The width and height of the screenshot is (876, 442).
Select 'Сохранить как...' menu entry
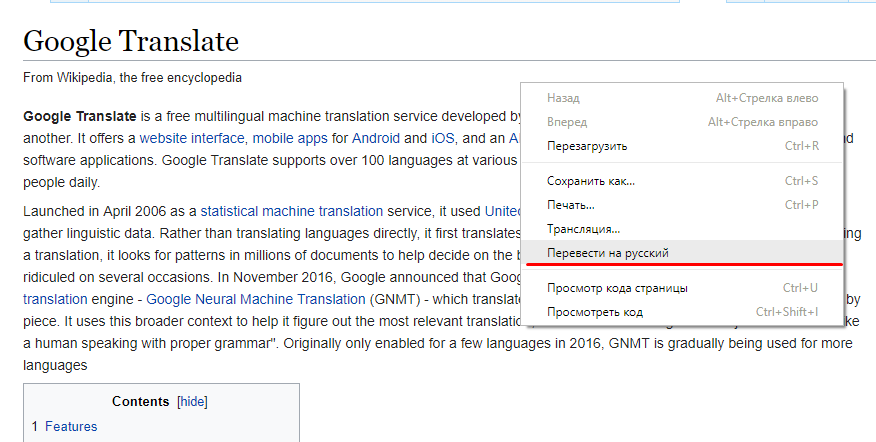pos(682,181)
